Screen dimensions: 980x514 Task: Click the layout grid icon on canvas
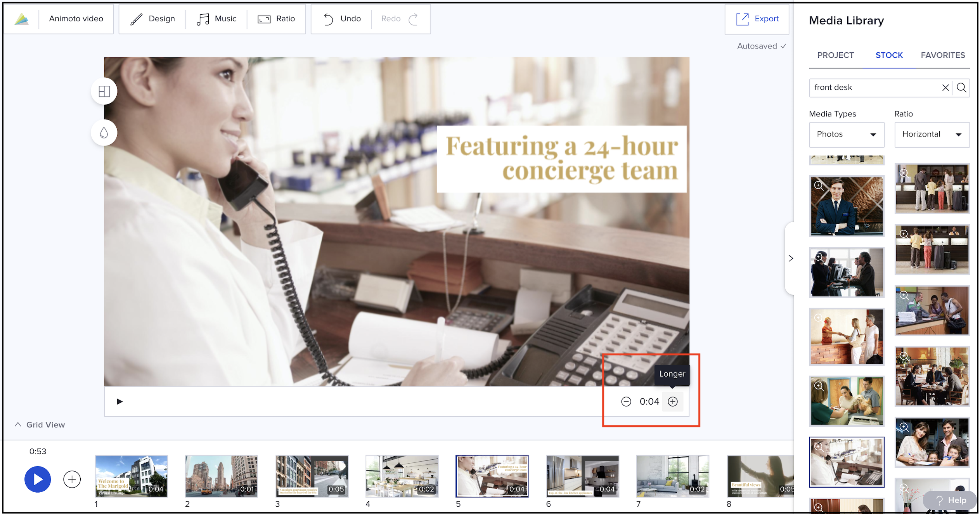pos(104,92)
